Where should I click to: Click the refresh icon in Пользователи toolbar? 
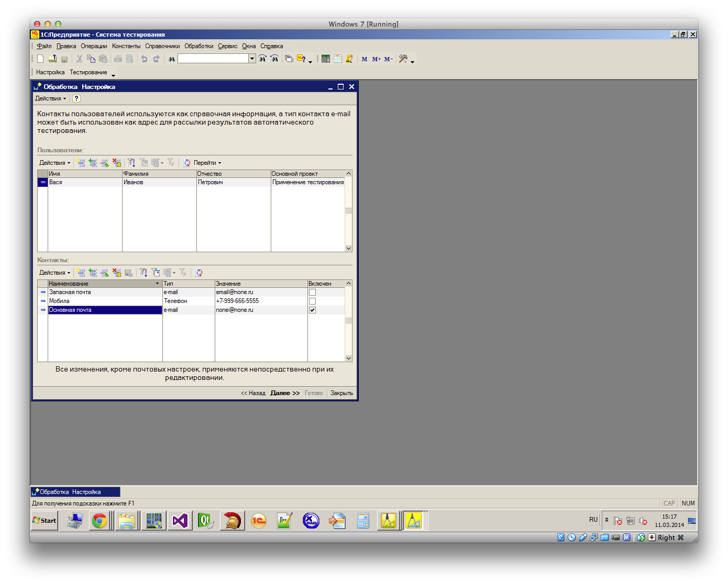pos(187,163)
